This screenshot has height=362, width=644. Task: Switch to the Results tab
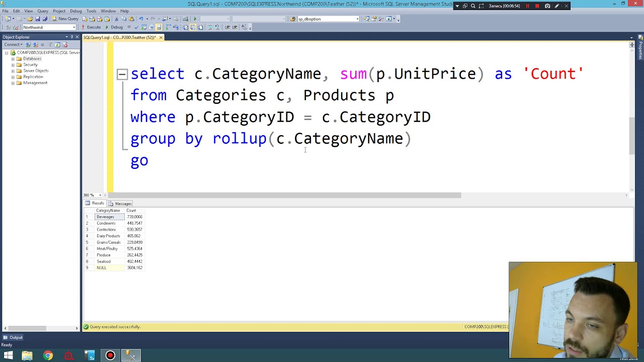click(95, 203)
